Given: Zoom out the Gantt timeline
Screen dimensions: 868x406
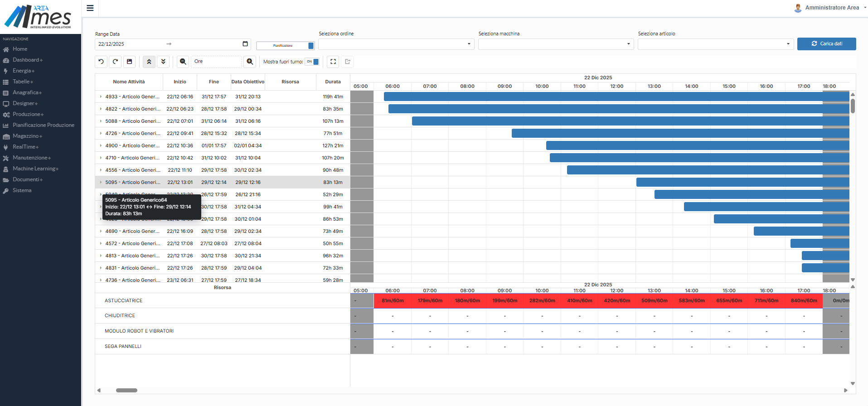Looking at the screenshot, I should pyautogui.click(x=183, y=62).
